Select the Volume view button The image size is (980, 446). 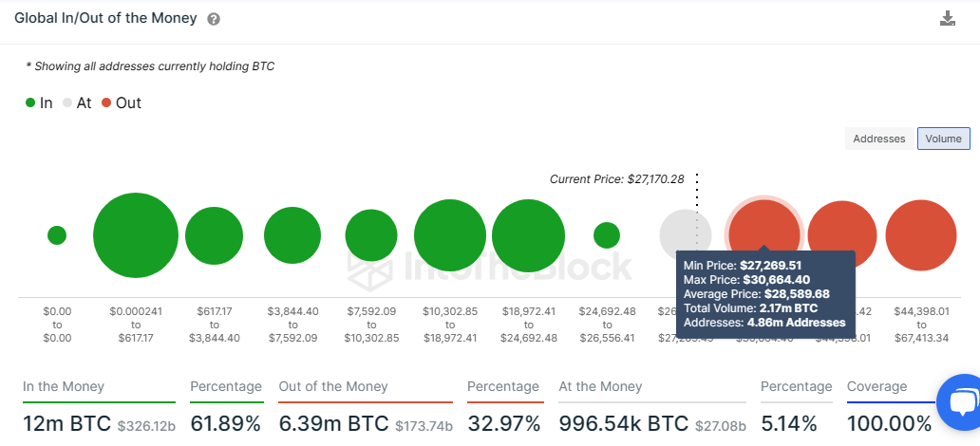coord(943,139)
